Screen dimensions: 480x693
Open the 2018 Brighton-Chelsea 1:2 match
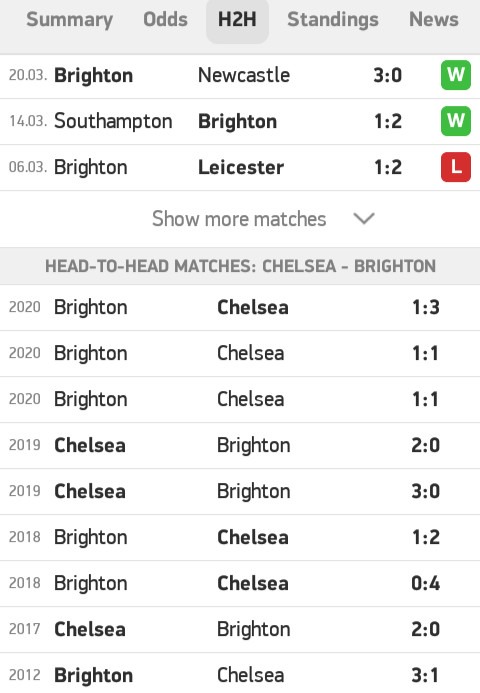[x=240, y=537]
